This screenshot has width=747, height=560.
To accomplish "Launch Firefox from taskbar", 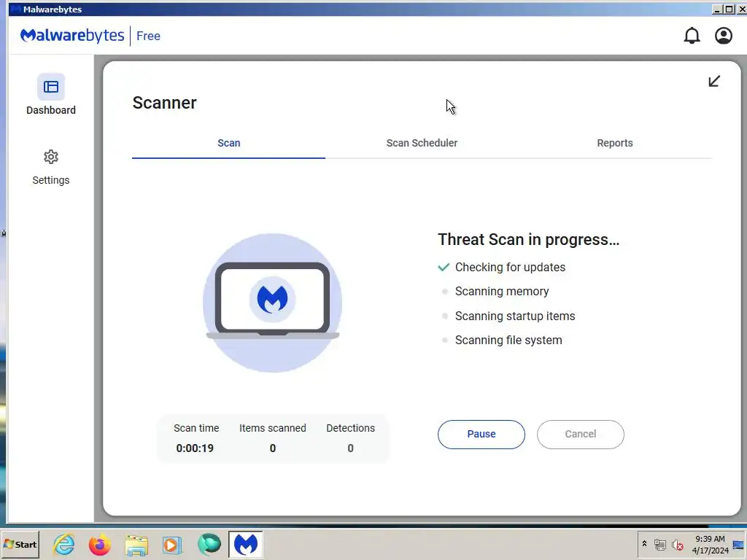I will tap(99, 545).
